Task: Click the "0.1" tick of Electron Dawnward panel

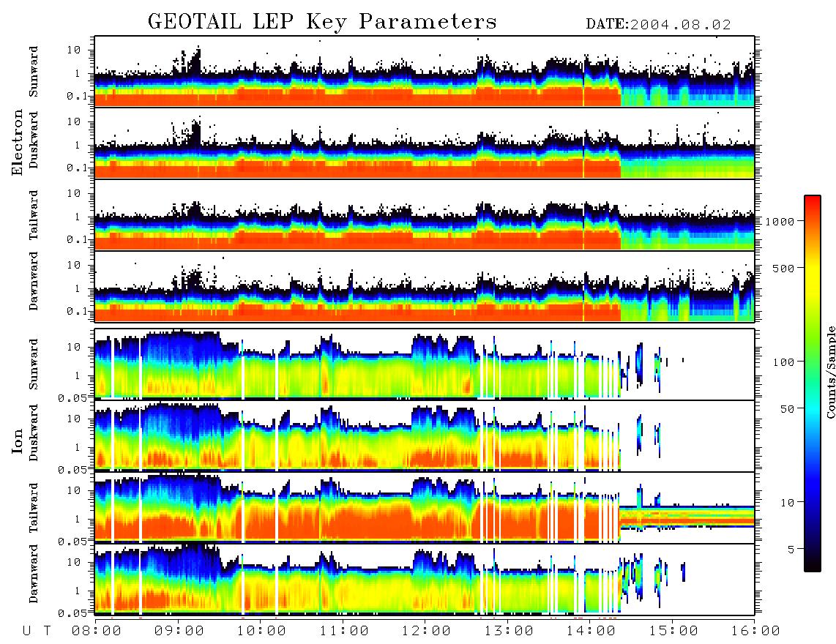Action: (x=76, y=311)
